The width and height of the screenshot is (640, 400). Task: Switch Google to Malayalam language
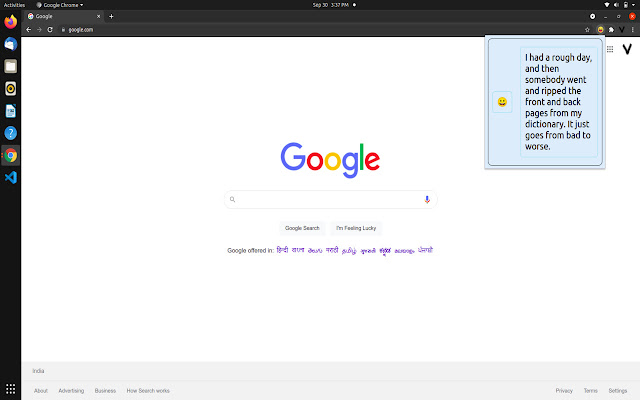point(404,251)
